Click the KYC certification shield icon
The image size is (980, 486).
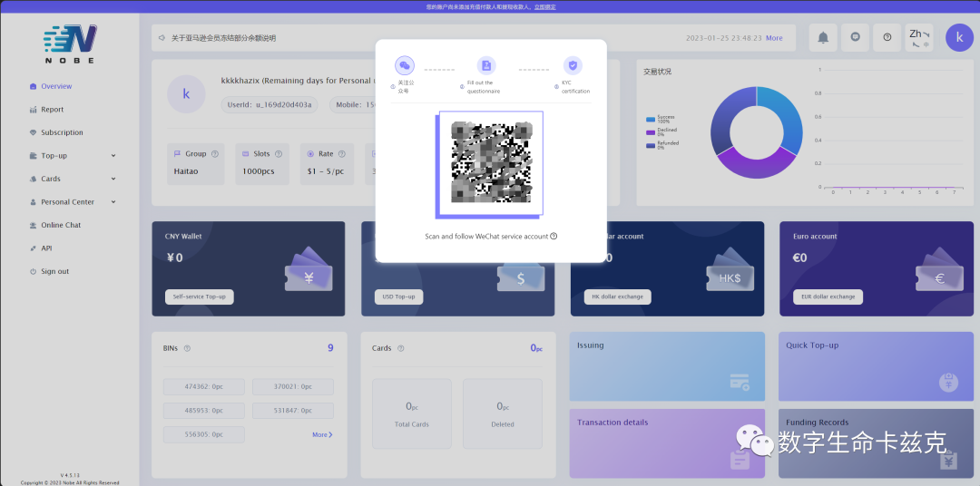point(573,65)
